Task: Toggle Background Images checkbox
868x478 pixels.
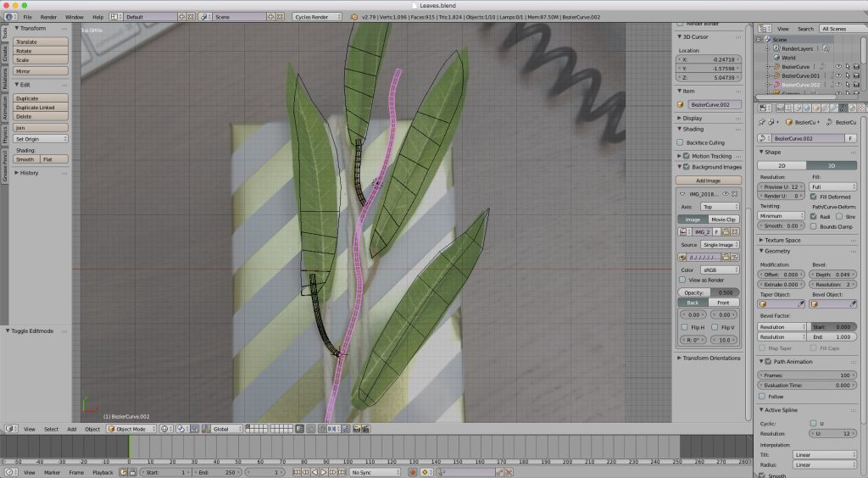Action: pyautogui.click(x=687, y=166)
